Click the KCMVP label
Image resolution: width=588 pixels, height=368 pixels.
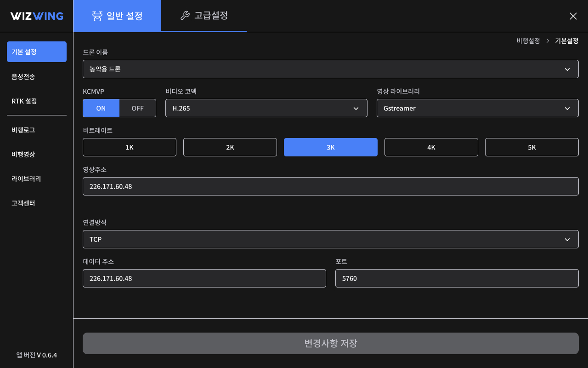coord(93,91)
